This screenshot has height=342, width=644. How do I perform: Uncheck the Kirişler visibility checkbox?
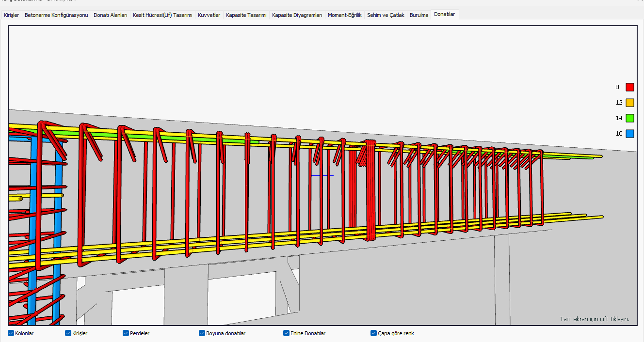pos(68,333)
